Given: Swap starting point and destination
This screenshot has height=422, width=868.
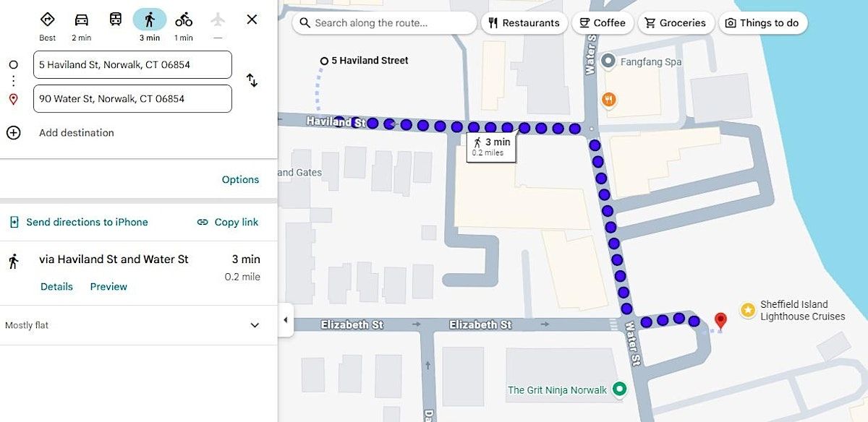Looking at the screenshot, I should tap(252, 80).
